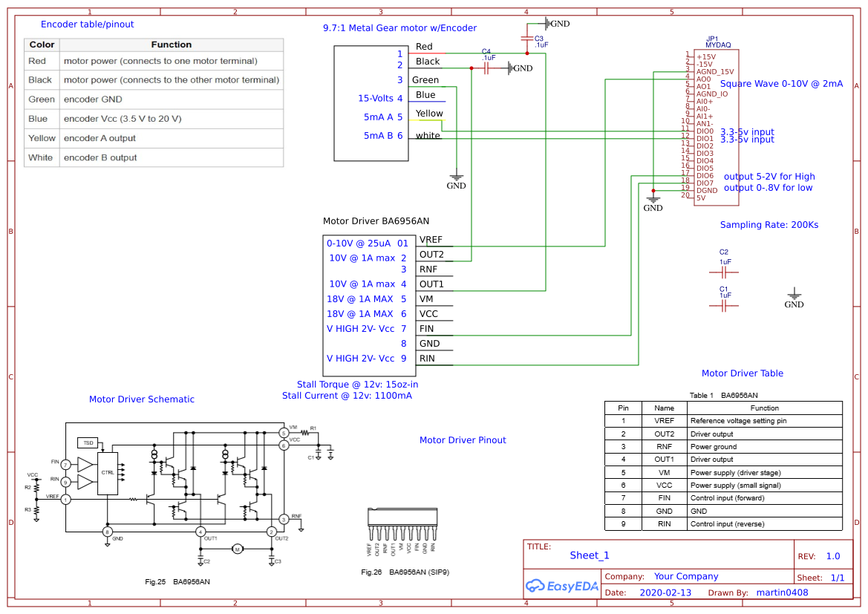
Task: Click the TSD block in driver schematic
Action: [88, 442]
